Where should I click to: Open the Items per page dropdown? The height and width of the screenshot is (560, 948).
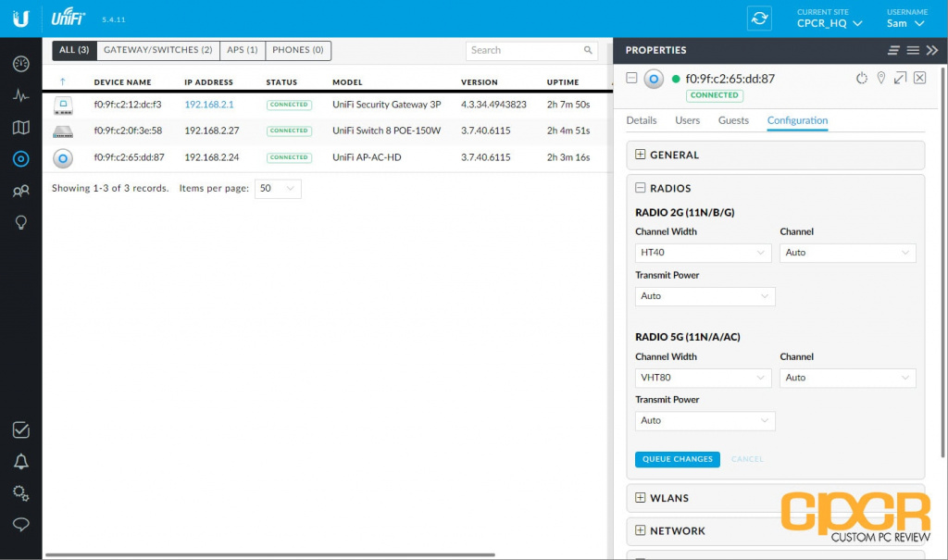(278, 189)
